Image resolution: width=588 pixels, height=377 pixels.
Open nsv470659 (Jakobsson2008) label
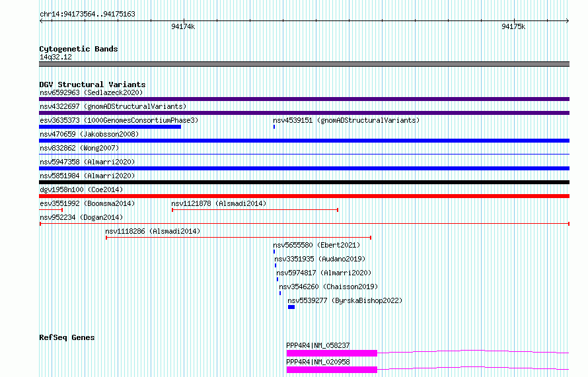point(89,134)
